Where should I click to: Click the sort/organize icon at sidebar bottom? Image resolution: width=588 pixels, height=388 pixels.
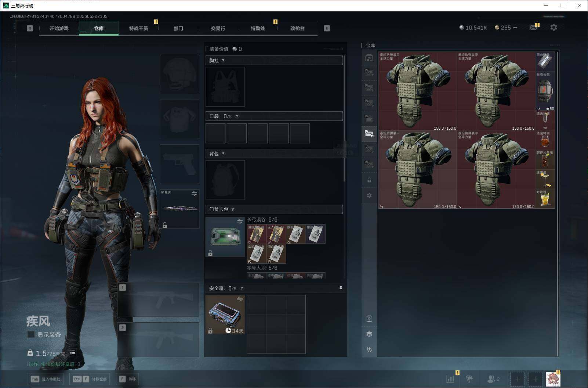point(369,349)
